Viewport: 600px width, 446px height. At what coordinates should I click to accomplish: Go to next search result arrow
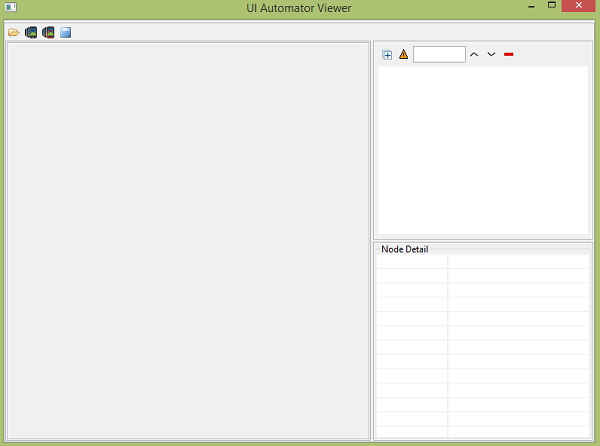(491, 54)
